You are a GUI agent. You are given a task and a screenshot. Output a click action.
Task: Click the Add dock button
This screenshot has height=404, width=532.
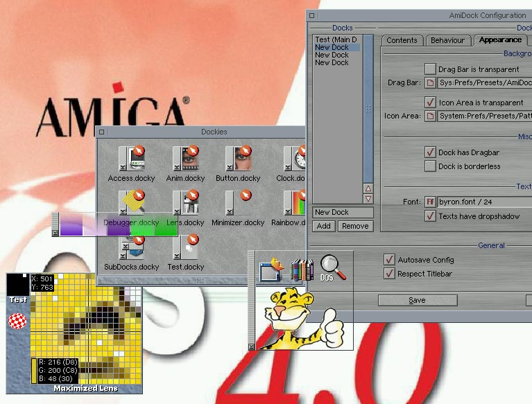coord(324,226)
